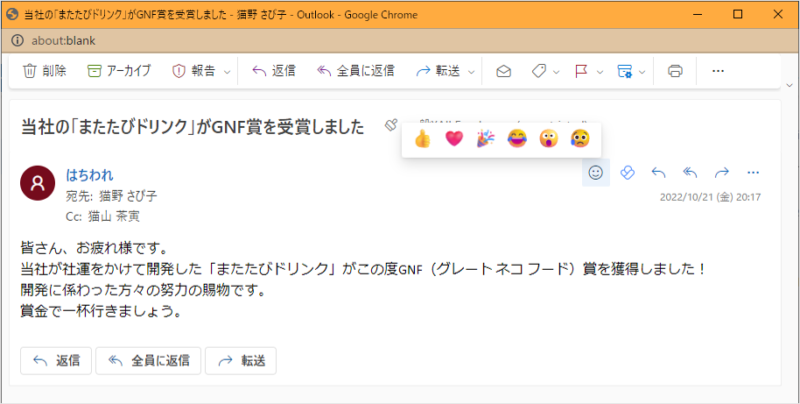Pick the party popper celebration reaction
The width and height of the screenshot is (800, 404).
click(x=485, y=139)
